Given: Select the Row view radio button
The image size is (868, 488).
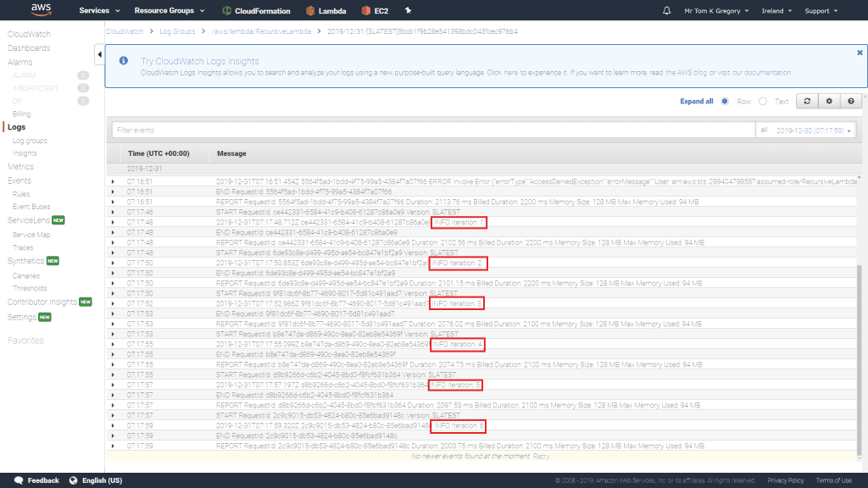Looking at the screenshot, I should (x=725, y=102).
